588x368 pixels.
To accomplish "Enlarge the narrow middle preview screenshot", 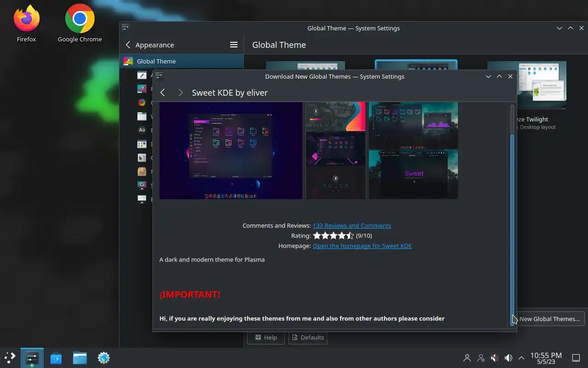I will [x=335, y=150].
